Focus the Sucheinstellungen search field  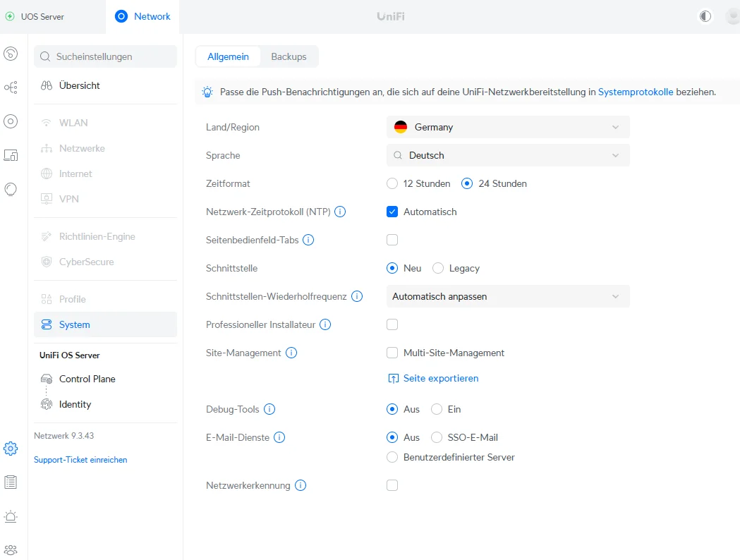point(105,56)
